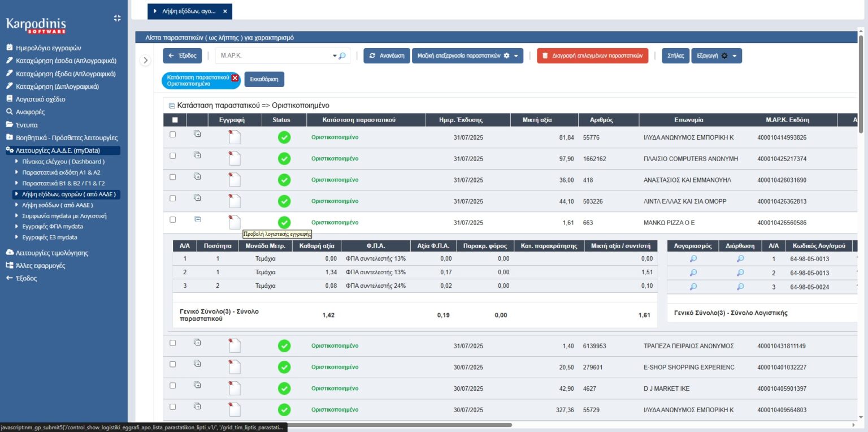Open accounting entry document icon for ΜΑΝΚΩ PIZZA
868x432 pixels.
point(235,222)
